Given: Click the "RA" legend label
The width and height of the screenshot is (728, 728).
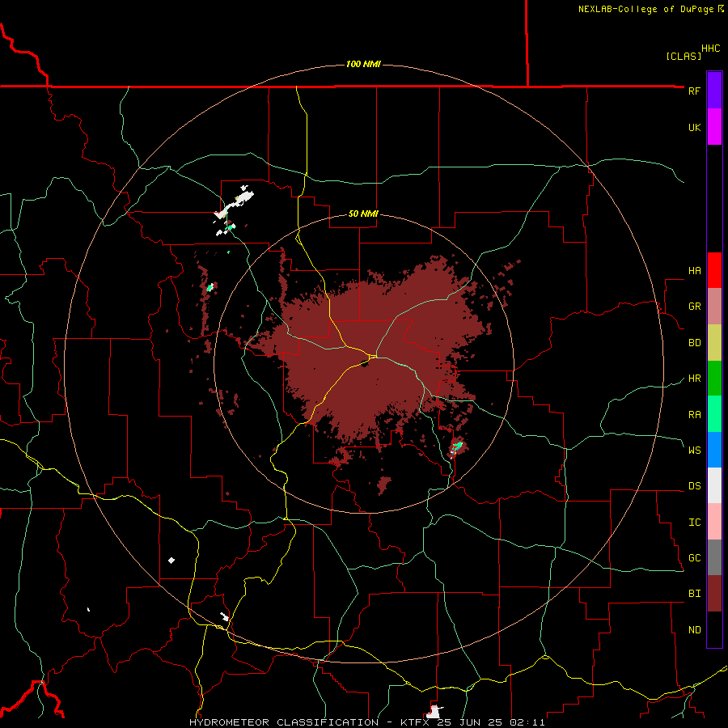Looking at the screenshot, I should (x=694, y=415).
